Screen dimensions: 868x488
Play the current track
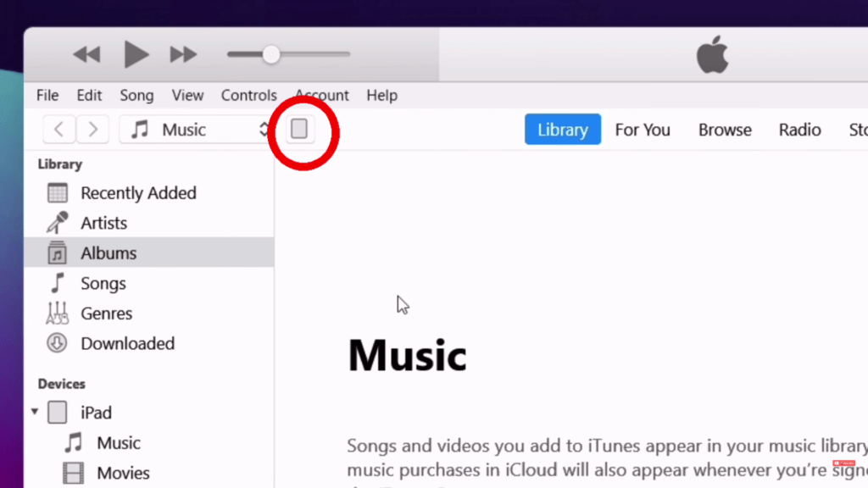pos(136,54)
